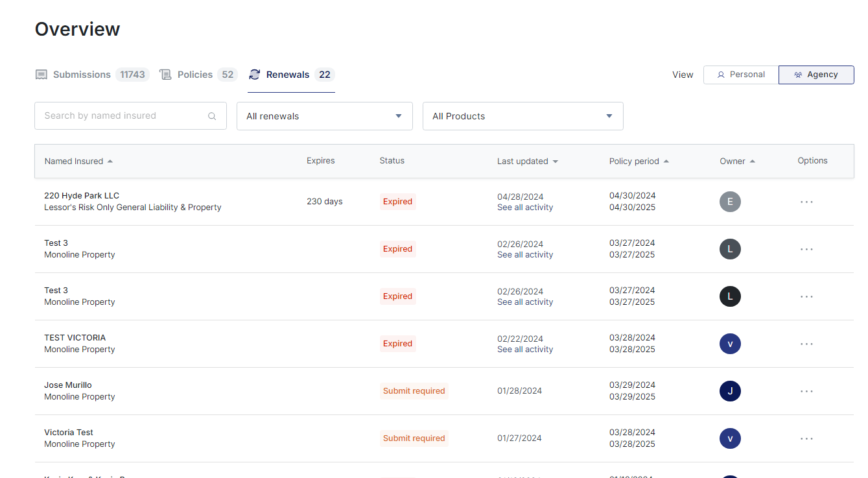
Task: See all activity for 220 Hyde Park LLC
Action: point(525,208)
